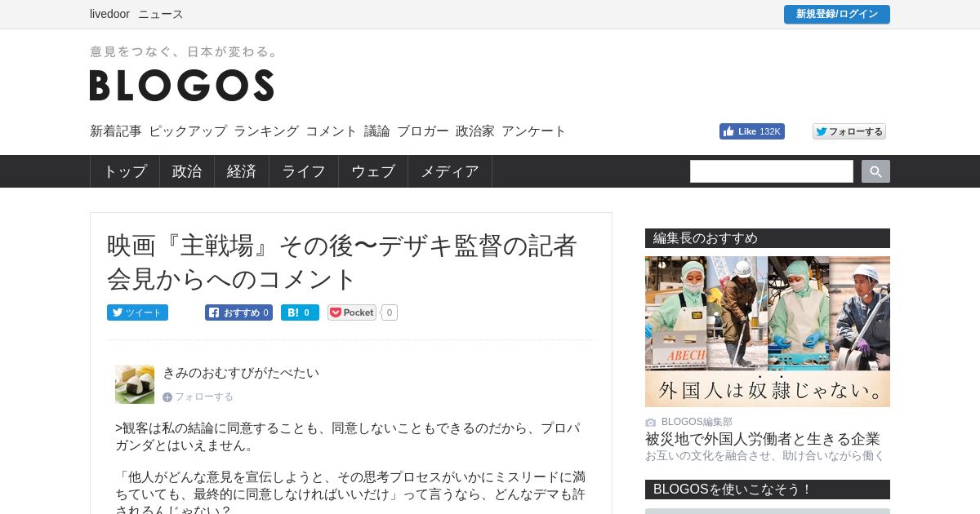Open 新着記事 menu item
The height and width of the screenshot is (514, 980).
click(x=116, y=131)
